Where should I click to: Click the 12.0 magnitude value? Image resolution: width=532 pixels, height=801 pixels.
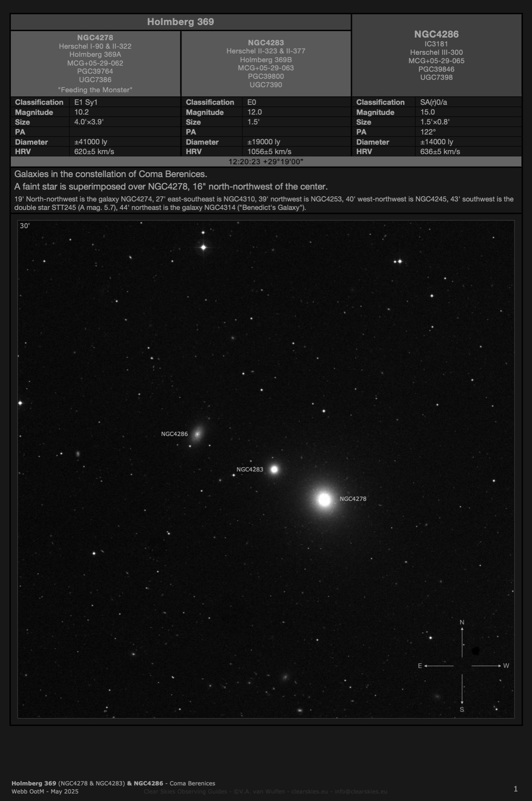254,112
